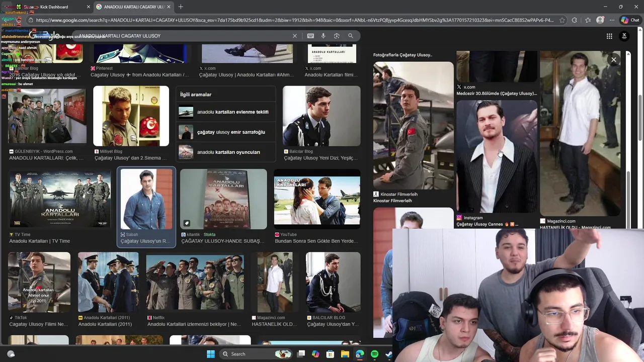Open Task View on the taskbar

point(301,354)
